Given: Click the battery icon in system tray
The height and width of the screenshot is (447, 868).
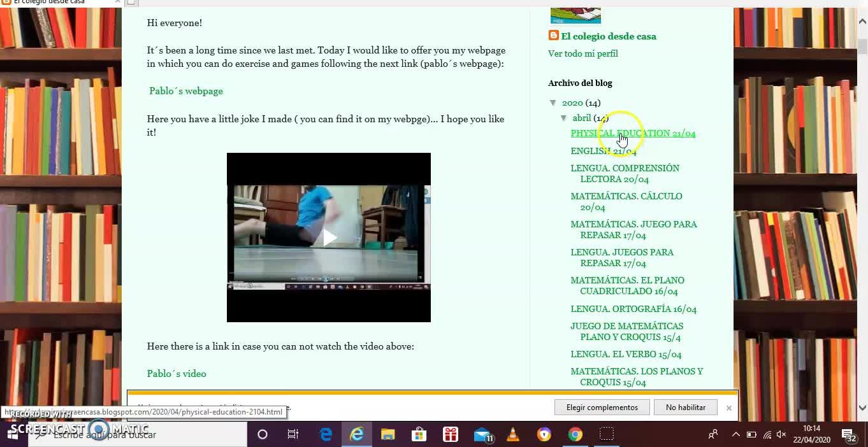Looking at the screenshot, I should (x=751, y=434).
